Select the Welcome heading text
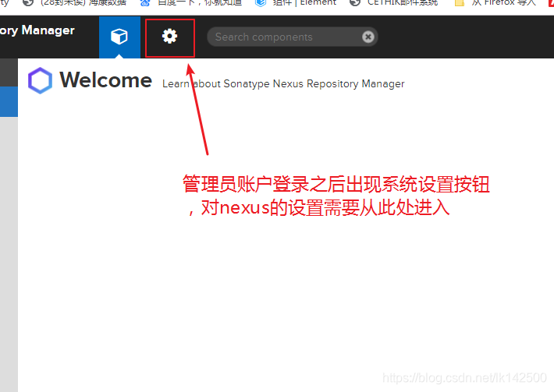 coord(105,79)
